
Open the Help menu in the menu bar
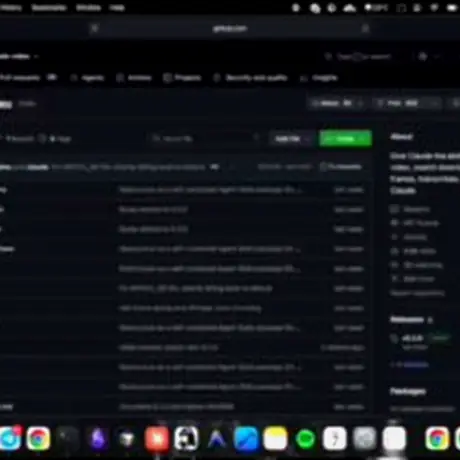117,7
